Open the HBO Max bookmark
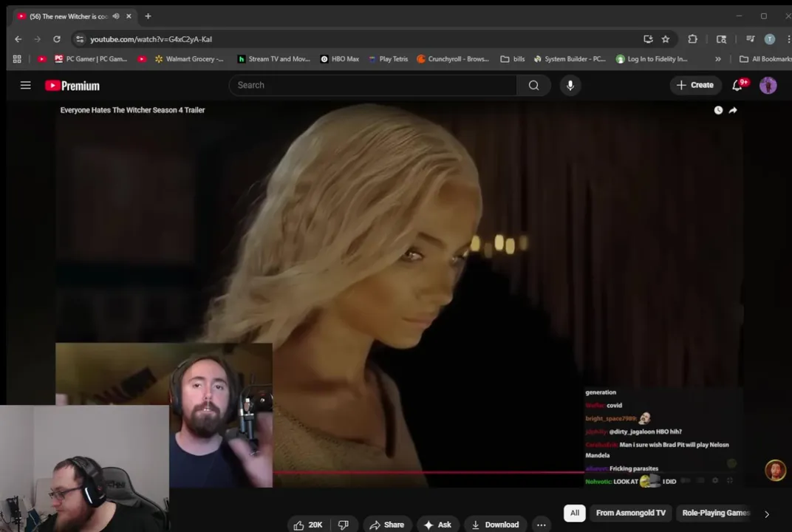The width and height of the screenshot is (792, 532). [x=340, y=59]
